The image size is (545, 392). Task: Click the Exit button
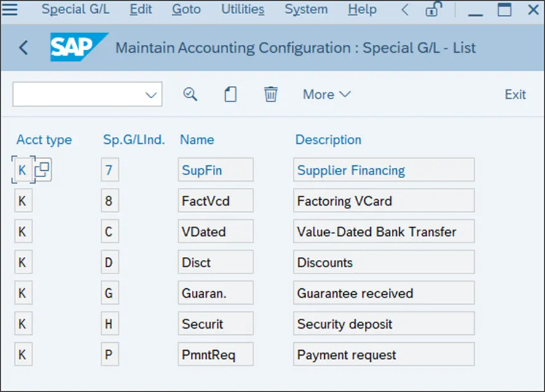tap(515, 95)
